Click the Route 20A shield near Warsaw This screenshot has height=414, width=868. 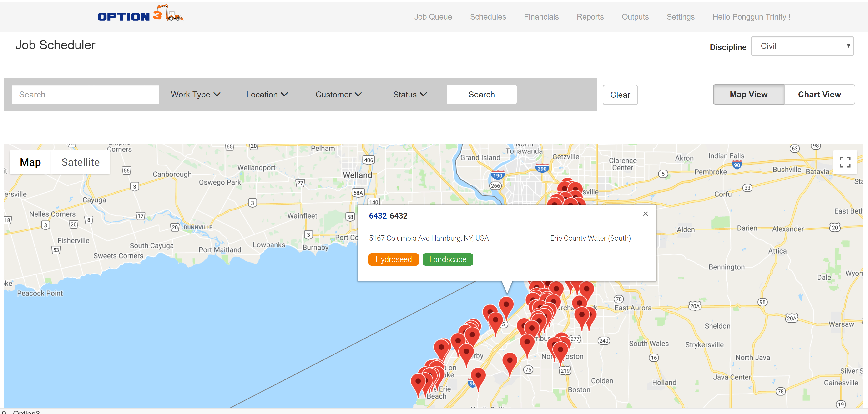pos(792,318)
